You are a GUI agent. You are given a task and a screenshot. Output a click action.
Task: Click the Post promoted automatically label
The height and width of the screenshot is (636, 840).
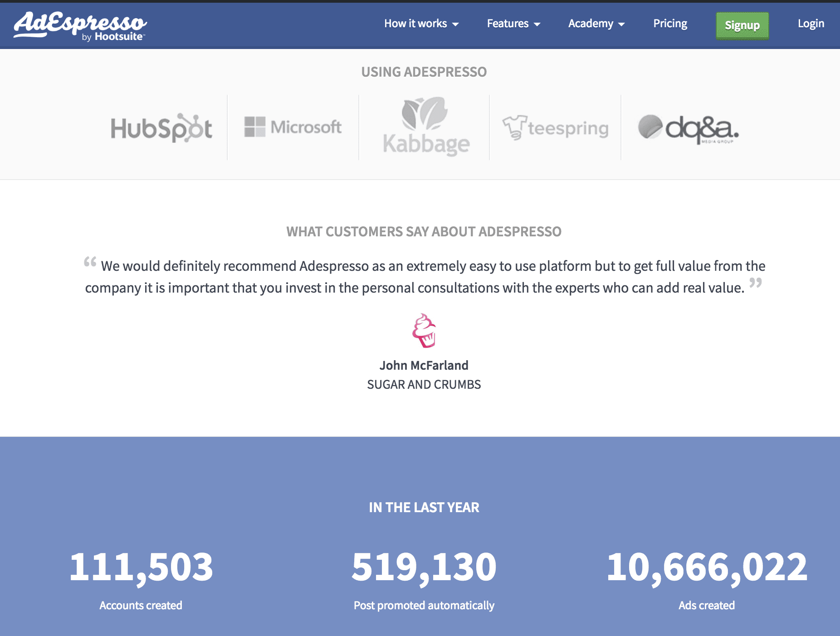pyautogui.click(x=424, y=606)
